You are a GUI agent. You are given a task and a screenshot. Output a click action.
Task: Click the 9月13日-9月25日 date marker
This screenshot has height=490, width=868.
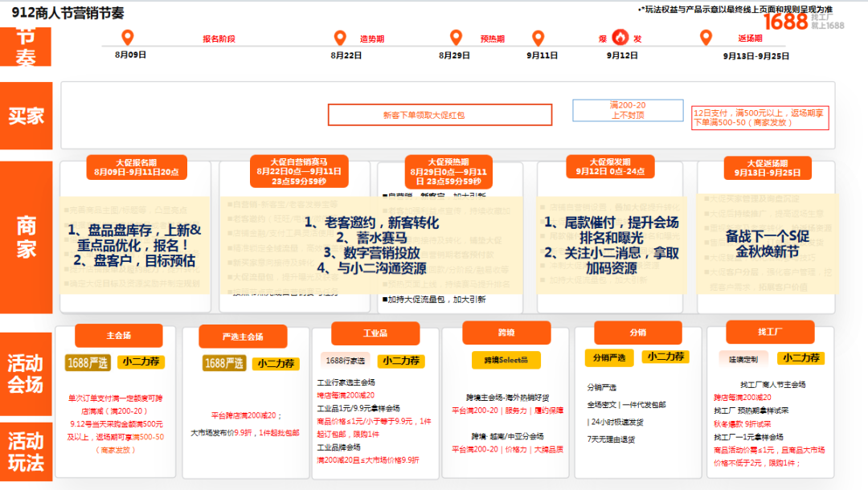[x=755, y=55]
